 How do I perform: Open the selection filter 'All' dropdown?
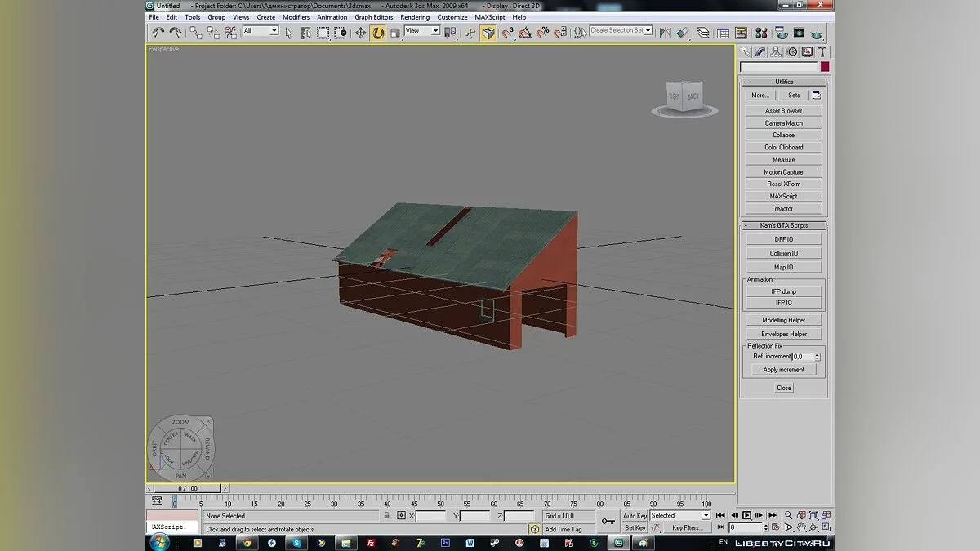point(274,31)
